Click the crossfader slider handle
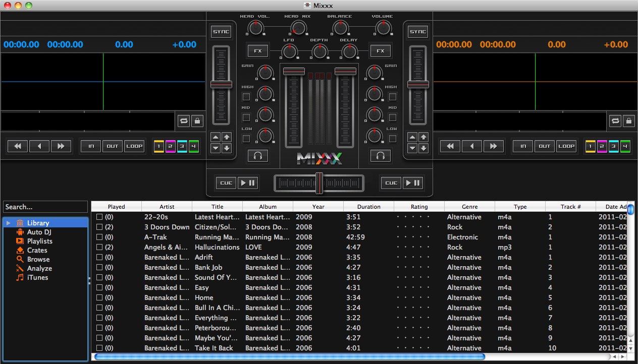 pyautogui.click(x=318, y=183)
